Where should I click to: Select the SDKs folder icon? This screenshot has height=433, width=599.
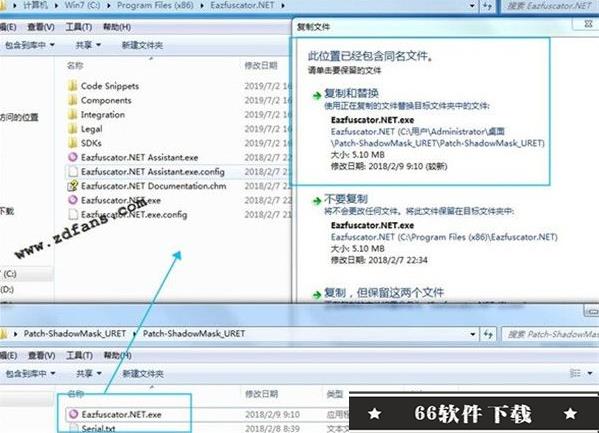point(73,143)
